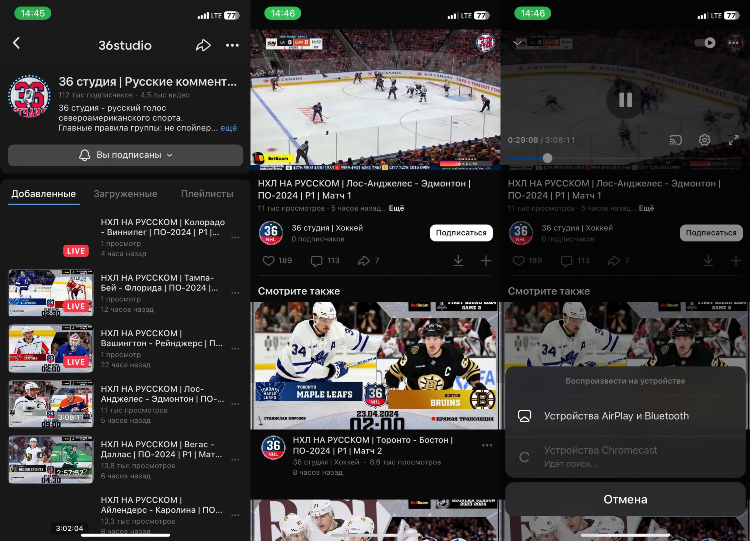Open the 36 студия channel avatar
The height and width of the screenshot is (541, 750).
(29, 96)
